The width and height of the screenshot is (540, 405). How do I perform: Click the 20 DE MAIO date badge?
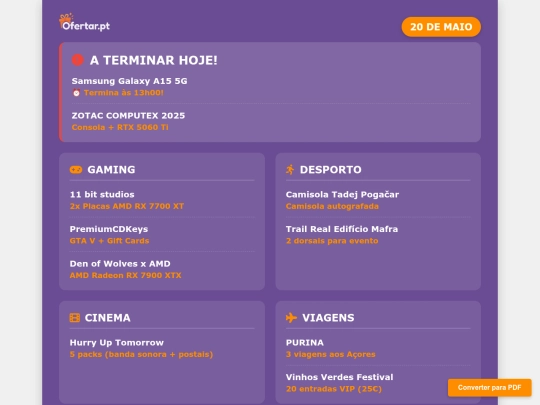point(441,27)
